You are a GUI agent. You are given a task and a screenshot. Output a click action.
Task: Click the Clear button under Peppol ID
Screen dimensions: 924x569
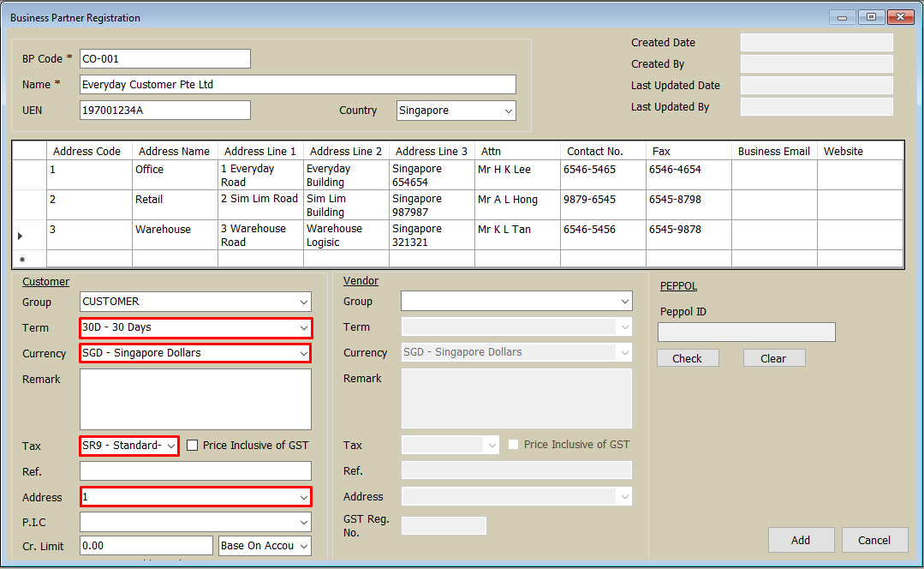pos(774,358)
